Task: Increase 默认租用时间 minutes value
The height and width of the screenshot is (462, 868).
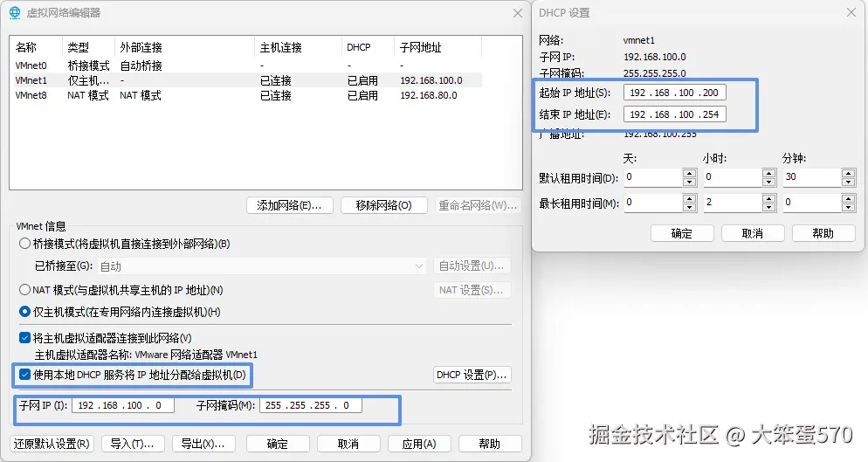Action: (x=848, y=174)
